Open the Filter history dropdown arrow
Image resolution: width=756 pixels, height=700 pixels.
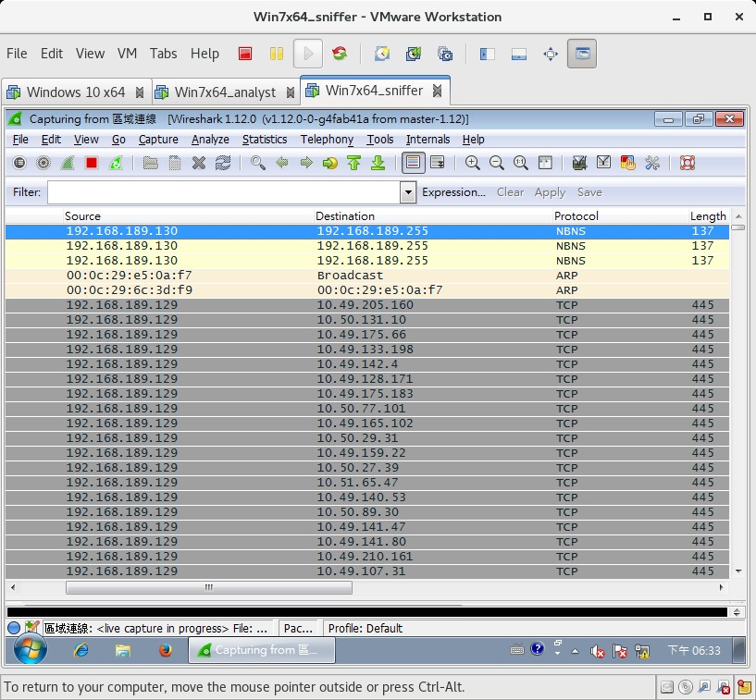point(408,192)
